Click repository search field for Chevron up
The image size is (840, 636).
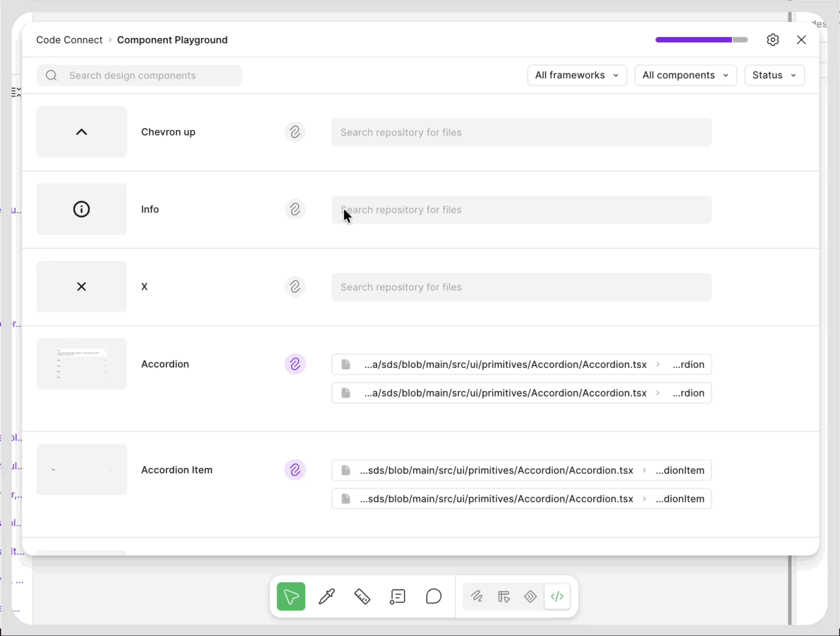coord(521,132)
